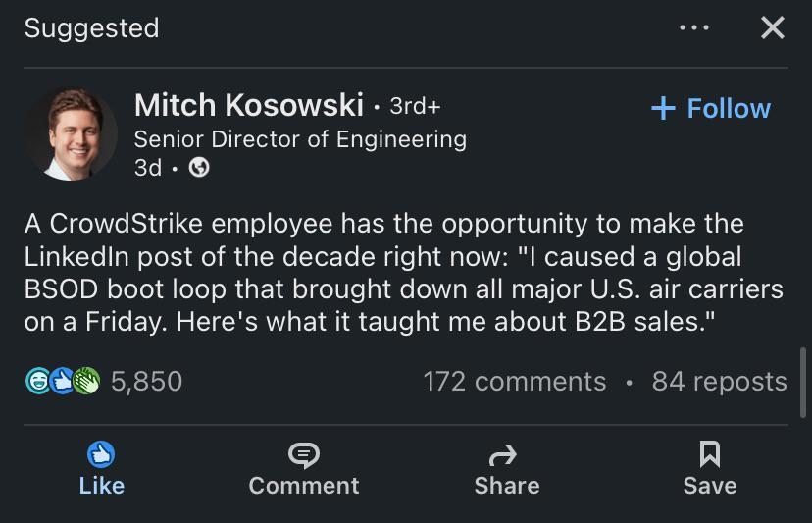Click the Mitch Kosowski name link

click(249, 104)
